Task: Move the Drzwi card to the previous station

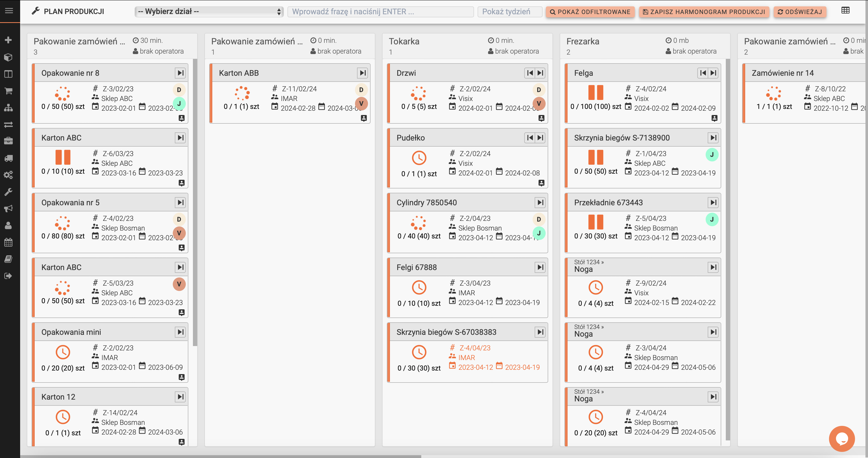Action: click(x=530, y=73)
